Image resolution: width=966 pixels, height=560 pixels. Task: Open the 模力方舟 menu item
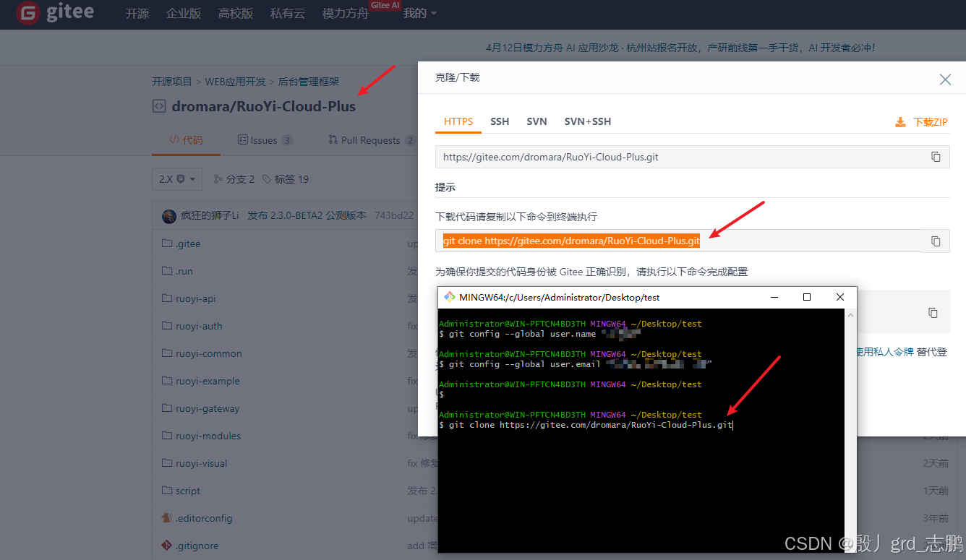pos(346,14)
